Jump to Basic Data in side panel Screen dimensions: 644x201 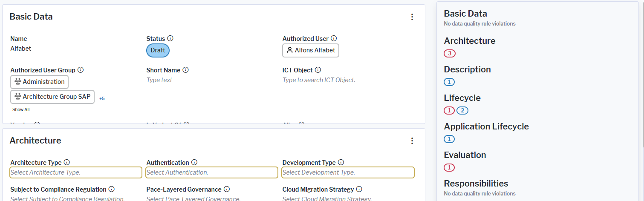465,14
